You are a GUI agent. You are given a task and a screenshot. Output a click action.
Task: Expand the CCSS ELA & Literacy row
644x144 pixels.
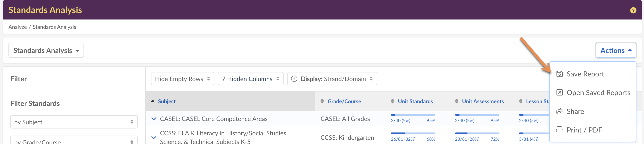pyautogui.click(x=154, y=138)
